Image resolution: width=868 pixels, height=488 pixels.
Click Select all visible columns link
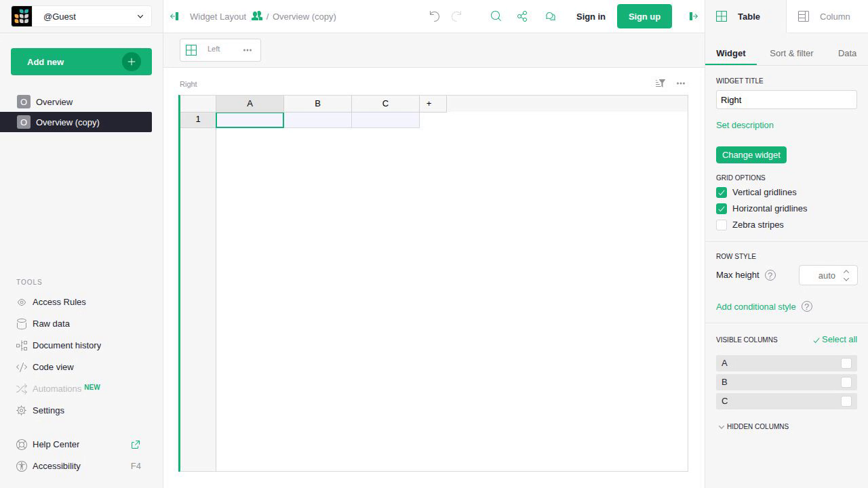click(835, 340)
